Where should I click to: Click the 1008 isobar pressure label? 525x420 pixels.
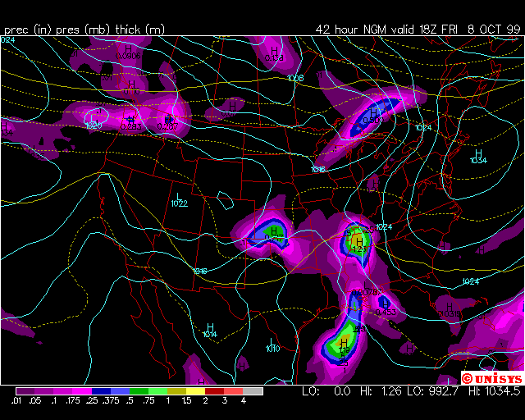296,78
